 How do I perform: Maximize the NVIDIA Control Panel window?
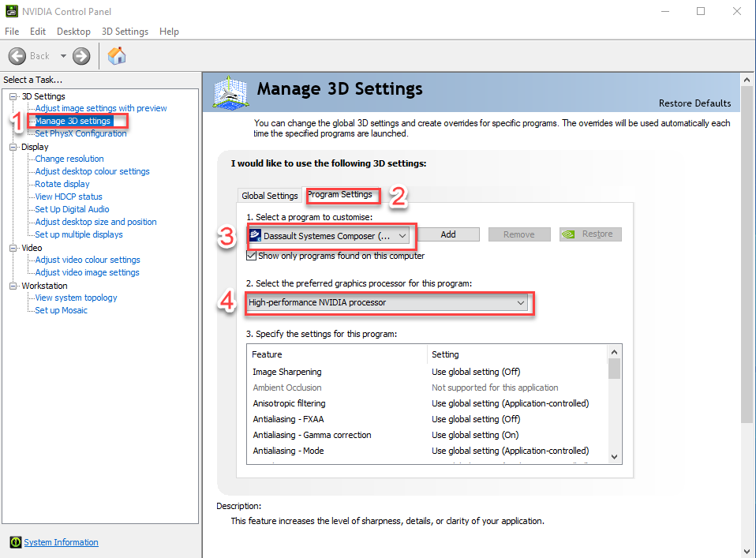pyautogui.click(x=701, y=11)
